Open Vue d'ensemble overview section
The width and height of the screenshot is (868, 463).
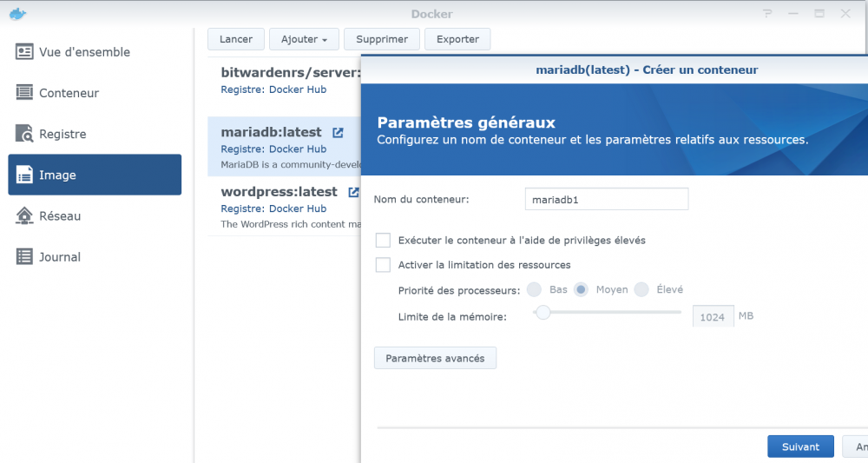[x=95, y=52]
